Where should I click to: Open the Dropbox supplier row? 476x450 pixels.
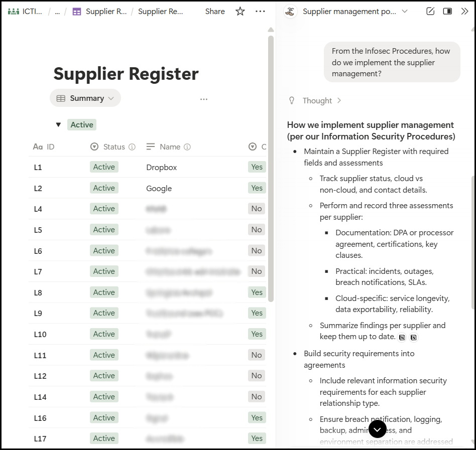[x=161, y=168]
